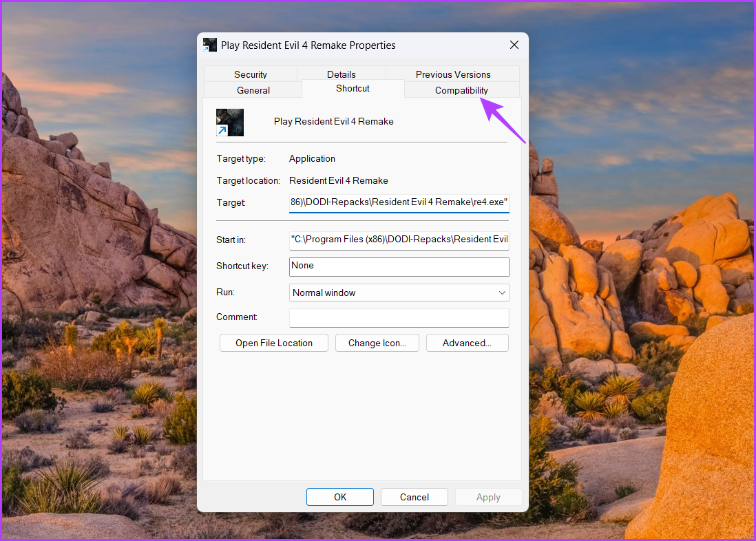Image resolution: width=756 pixels, height=541 pixels.
Task: Switch to the General tab
Action: coord(253,90)
